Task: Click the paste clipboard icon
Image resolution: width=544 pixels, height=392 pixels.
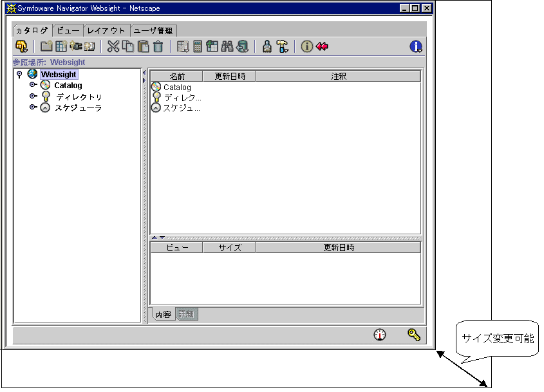Action: (144, 46)
